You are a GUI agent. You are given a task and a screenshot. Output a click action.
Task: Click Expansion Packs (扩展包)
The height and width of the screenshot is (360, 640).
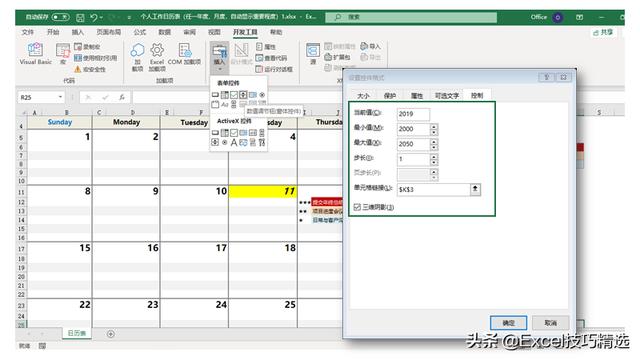coord(338,57)
